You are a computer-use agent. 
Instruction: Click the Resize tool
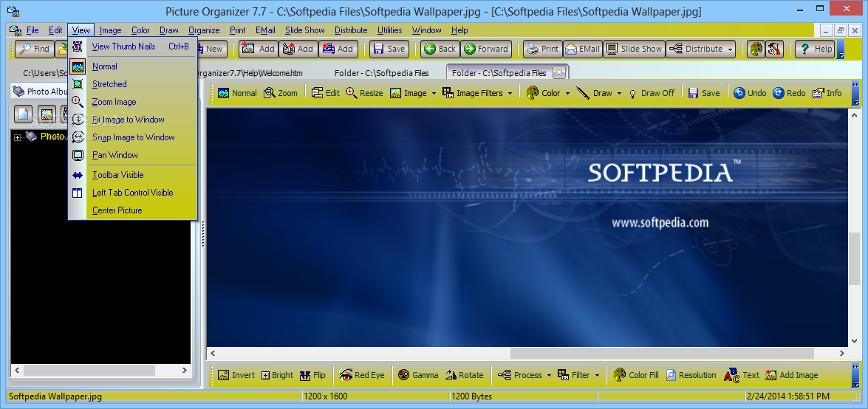pyautogui.click(x=364, y=93)
